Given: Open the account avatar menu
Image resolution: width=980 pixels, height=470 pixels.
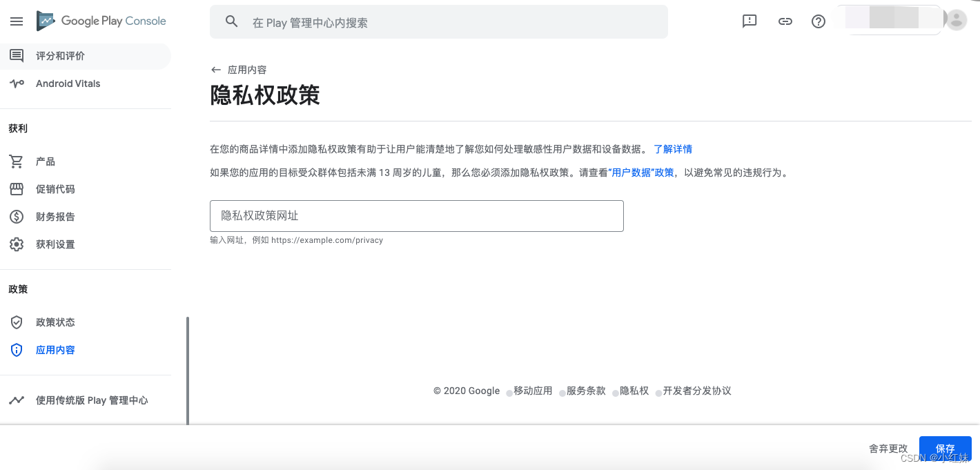Looking at the screenshot, I should click(956, 19).
